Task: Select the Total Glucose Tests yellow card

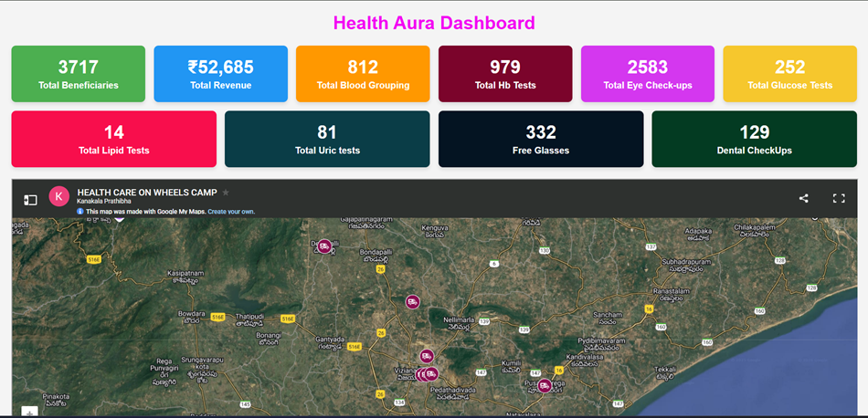Action: point(790,74)
